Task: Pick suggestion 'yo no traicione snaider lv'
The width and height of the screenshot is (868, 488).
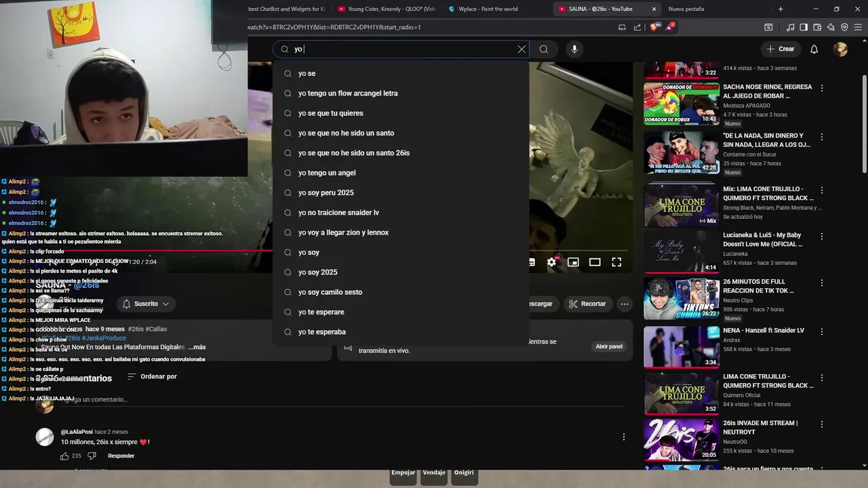Action: coord(401,212)
